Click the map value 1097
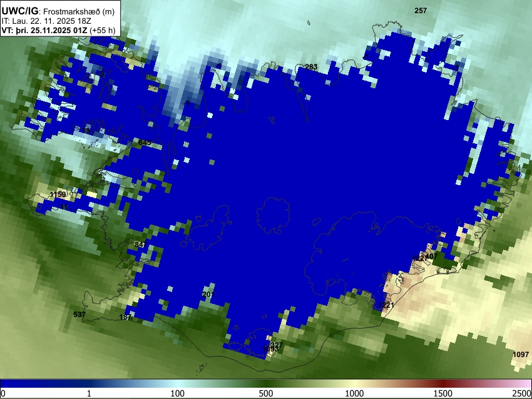 point(521,354)
